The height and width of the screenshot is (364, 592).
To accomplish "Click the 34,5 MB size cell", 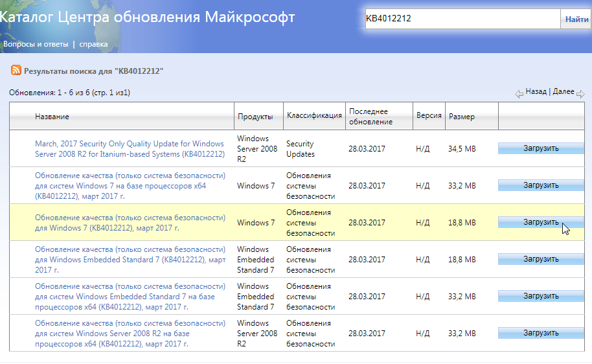I will click(462, 149).
